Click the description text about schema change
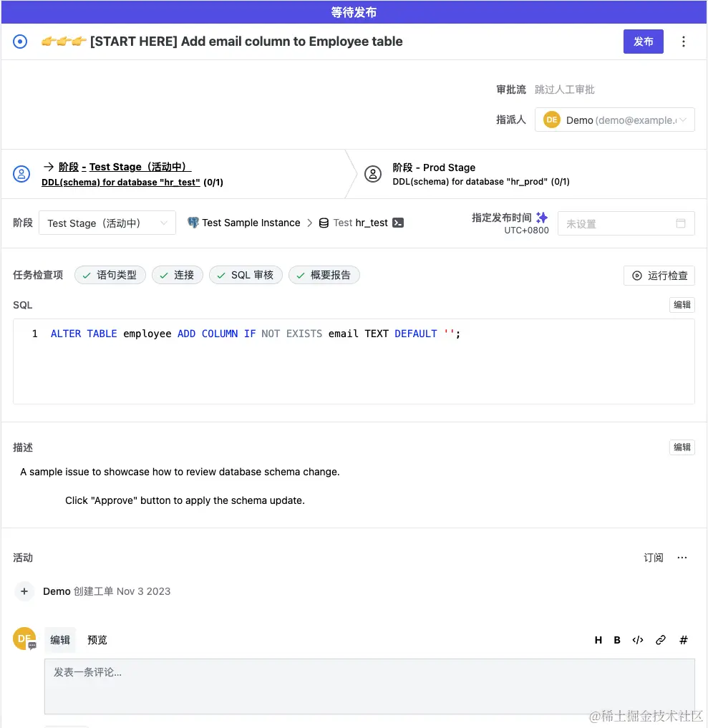This screenshot has height=728, width=708. click(x=180, y=472)
